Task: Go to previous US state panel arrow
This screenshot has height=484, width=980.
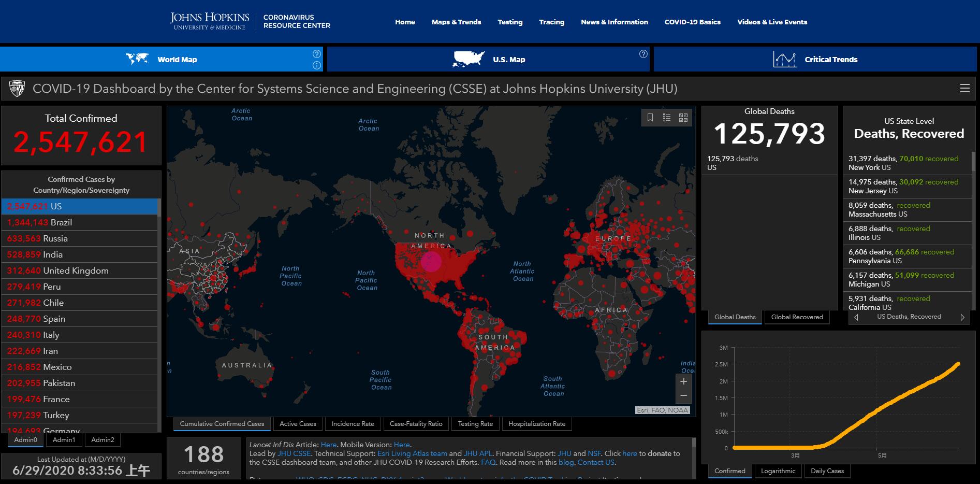Action: pyautogui.click(x=856, y=317)
